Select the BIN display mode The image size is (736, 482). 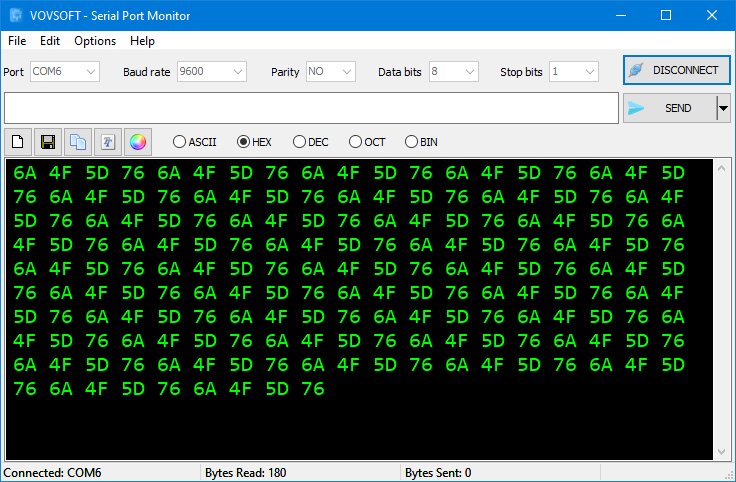tap(411, 142)
